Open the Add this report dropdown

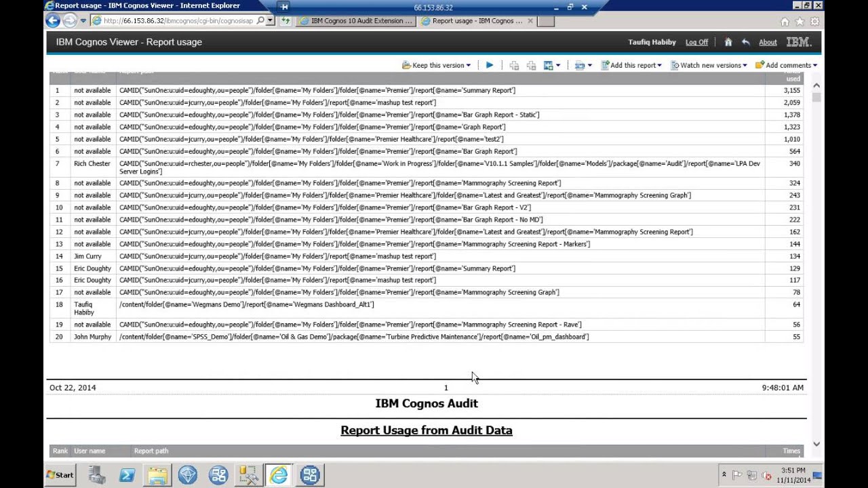click(x=659, y=66)
